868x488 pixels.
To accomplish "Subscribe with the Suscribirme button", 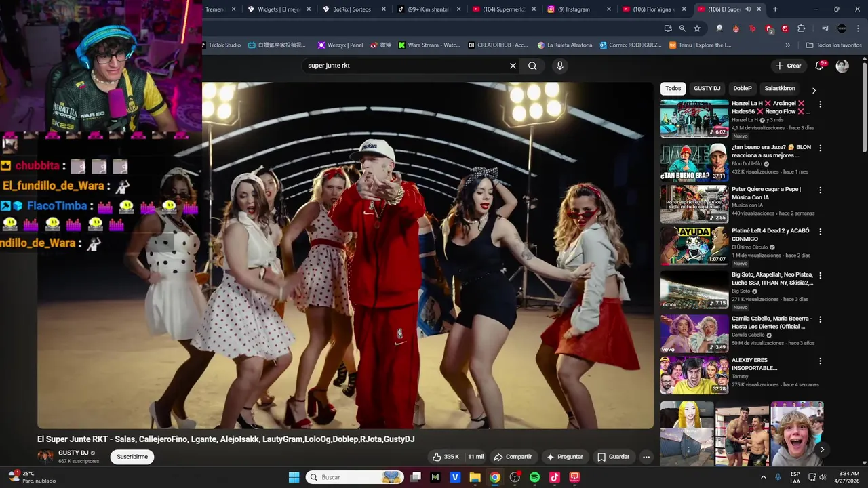I will click(132, 457).
